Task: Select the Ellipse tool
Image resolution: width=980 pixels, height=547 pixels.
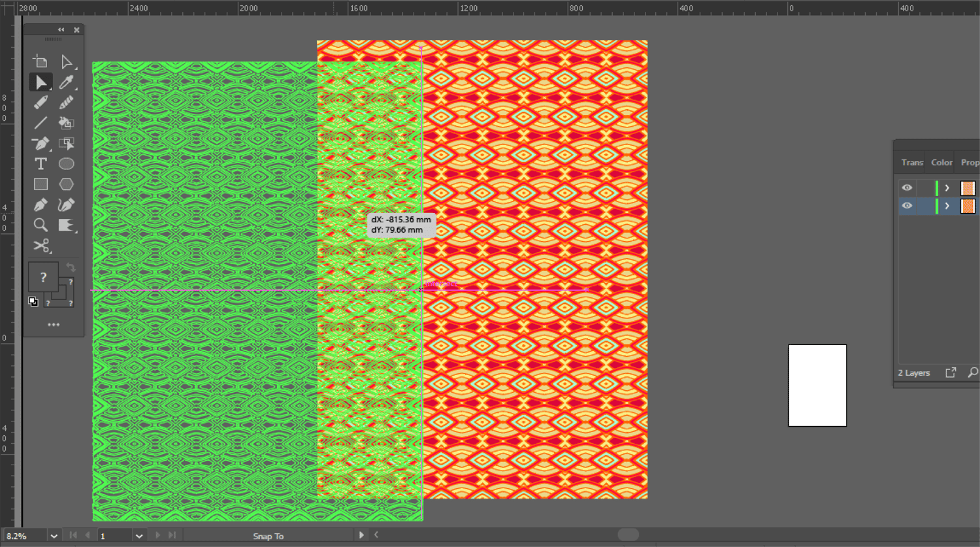Action: tap(66, 163)
